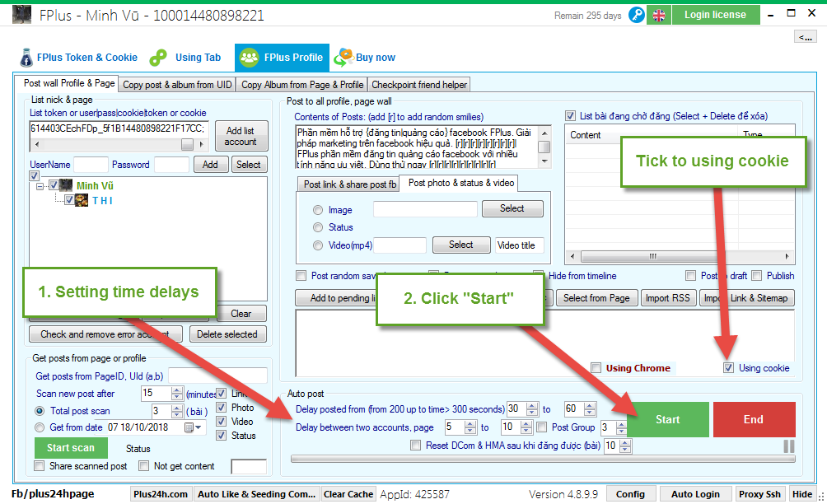Click the green Start button
Image resolution: width=827 pixels, height=504 pixels.
pos(668,420)
